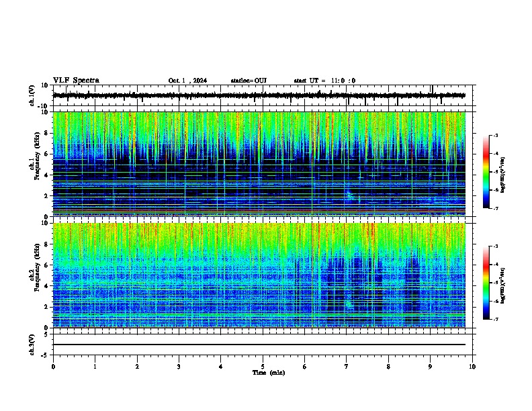Click the log(PSD) label beside ch.1 color bar
This screenshot has height=411, width=532.
502,175
